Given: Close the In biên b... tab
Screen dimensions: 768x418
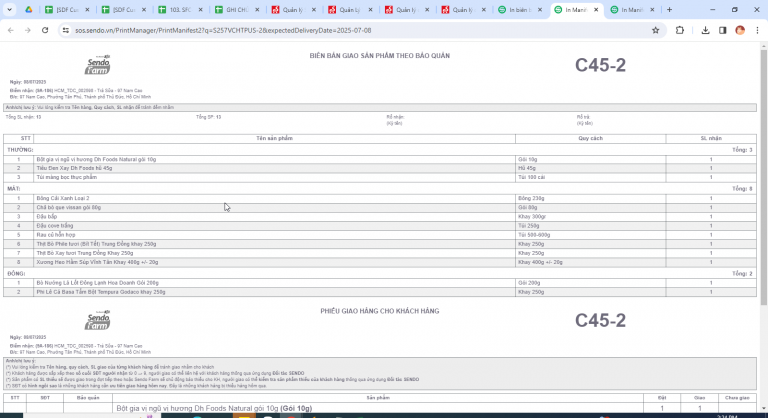Looking at the screenshot, I should tap(540, 10).
